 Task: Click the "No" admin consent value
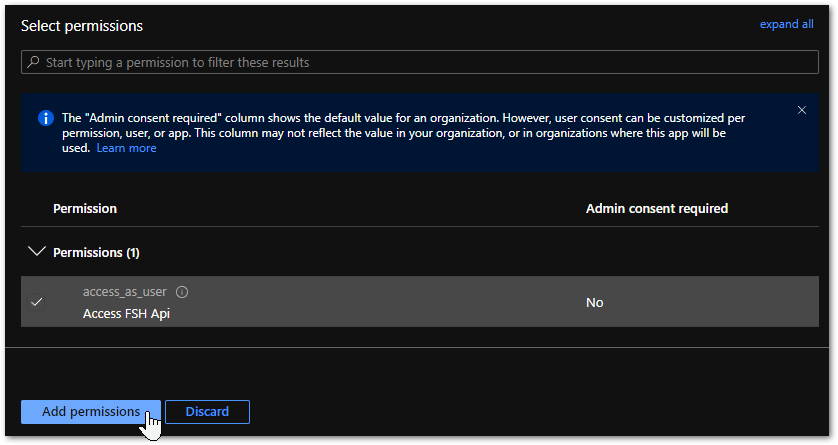tap(594, 303)
